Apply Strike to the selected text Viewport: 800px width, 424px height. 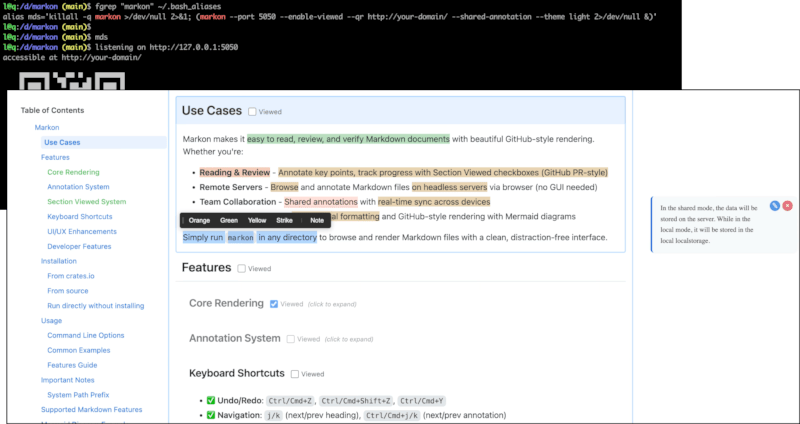(x=285, y=220)
